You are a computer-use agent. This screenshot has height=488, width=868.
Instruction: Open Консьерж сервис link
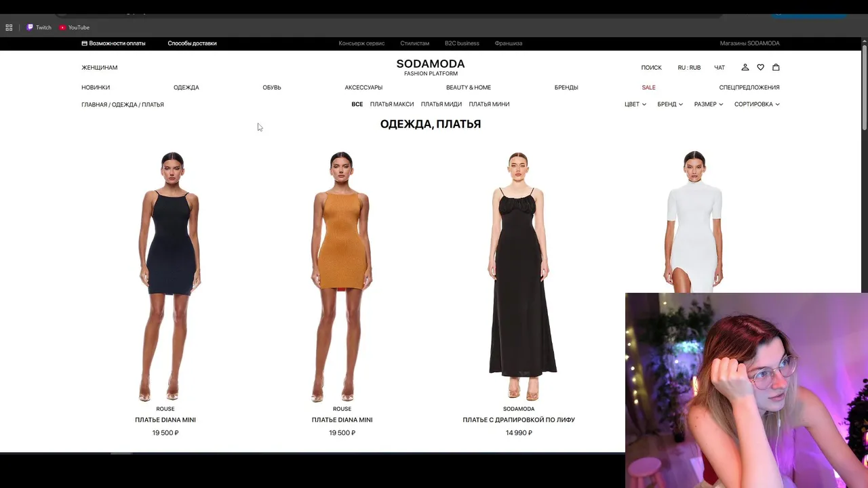click(x=361, y=43)
